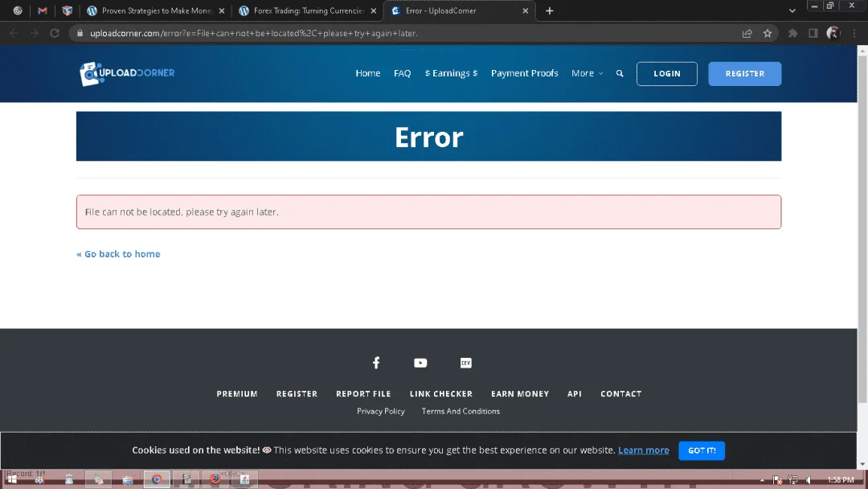Viewport: 868px width, 489px height.
Task: Click the browser reload button
Action: (x=55, y=33)
